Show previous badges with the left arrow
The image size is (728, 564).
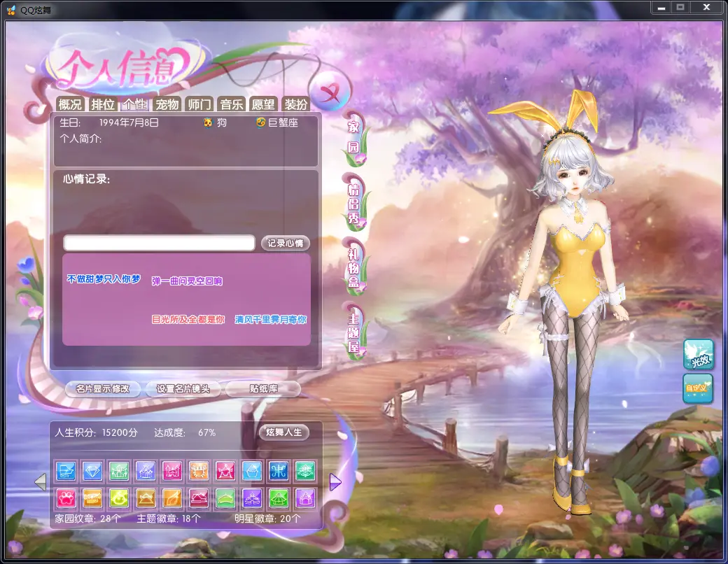[x=41, y=482]
